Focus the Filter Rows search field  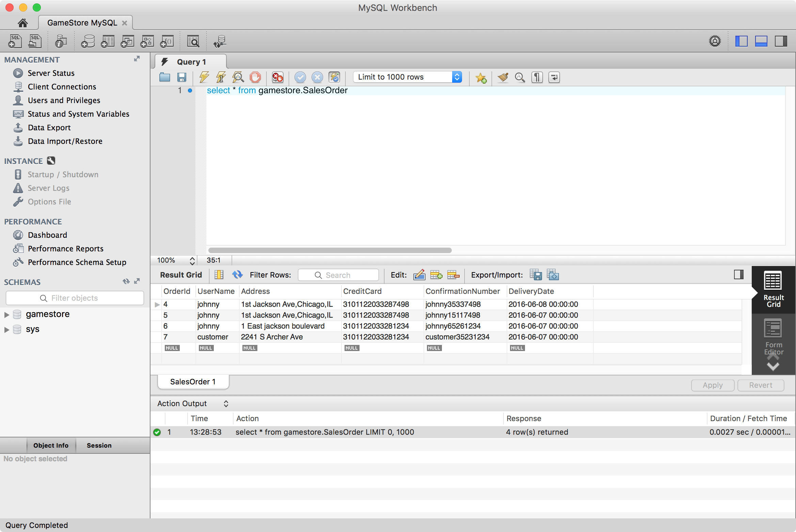click(x=338, y=275)
